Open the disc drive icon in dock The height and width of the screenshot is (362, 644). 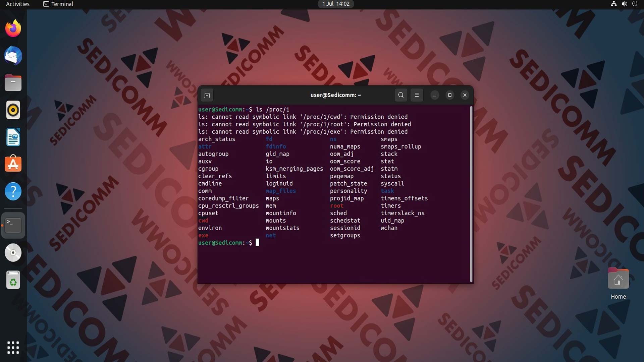(x=13, y=253)
